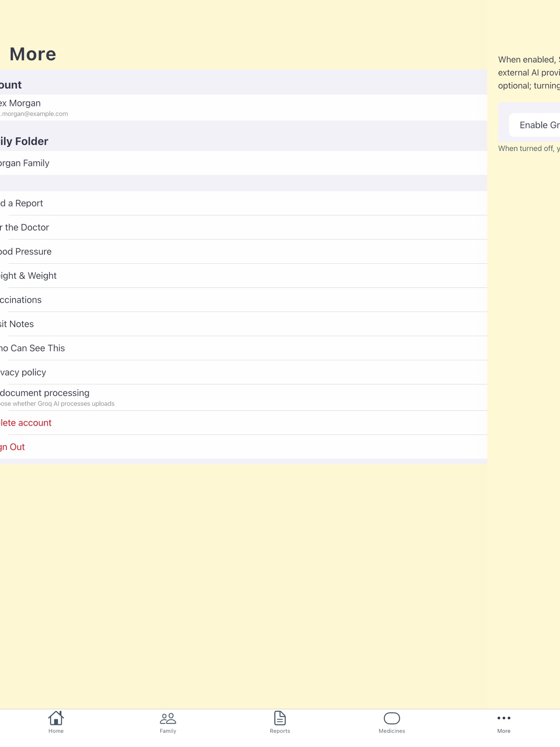This screenshot has width=560, height=747.
Task: Open the 'Can See This' row
Action: point(244,348)
